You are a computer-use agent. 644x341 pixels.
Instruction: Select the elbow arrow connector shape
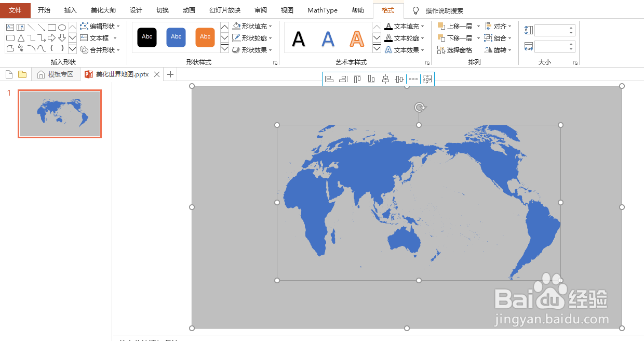42,38
